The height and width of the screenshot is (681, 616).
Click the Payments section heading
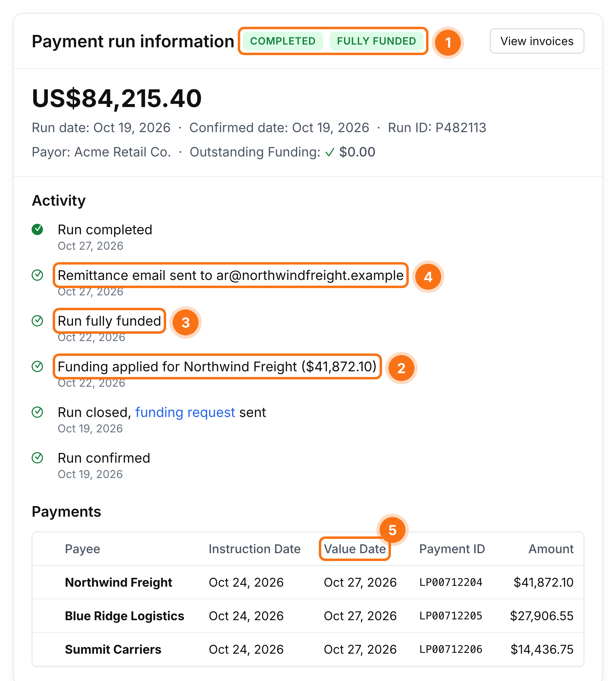(66, 512)
